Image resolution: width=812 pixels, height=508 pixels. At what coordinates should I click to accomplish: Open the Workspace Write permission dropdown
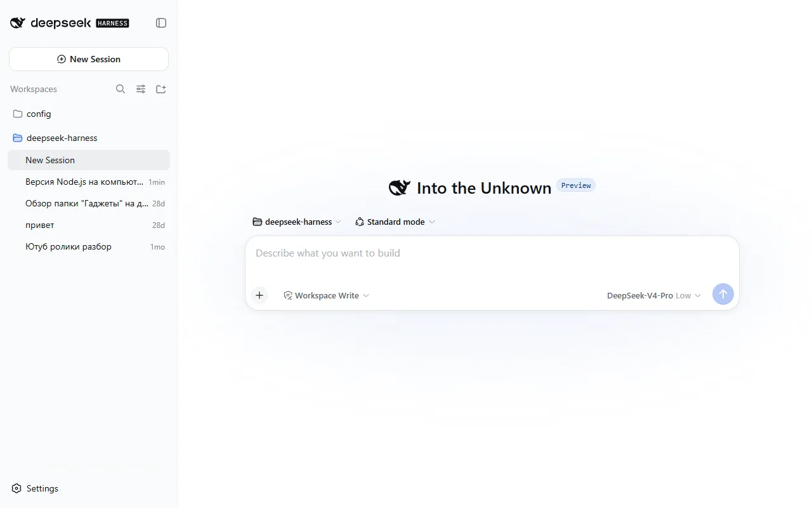pyautogui.click(x=326, y=295)
